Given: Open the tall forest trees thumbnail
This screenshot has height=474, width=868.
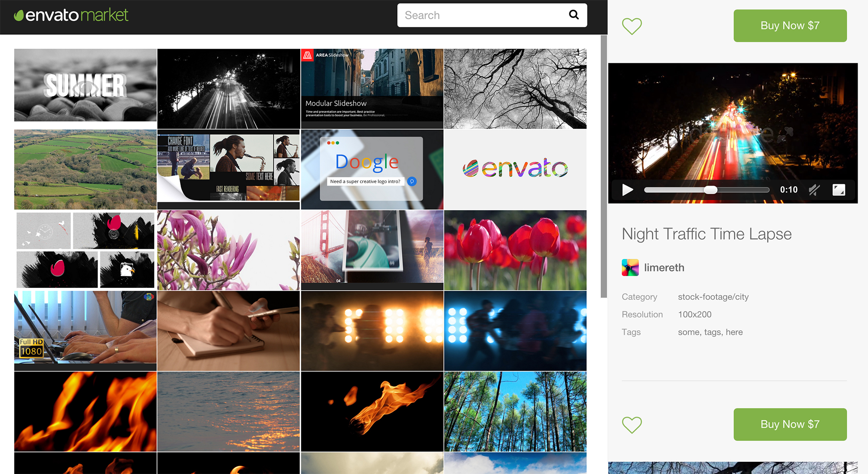Looking at the screenshot, I should pos(516,411).
